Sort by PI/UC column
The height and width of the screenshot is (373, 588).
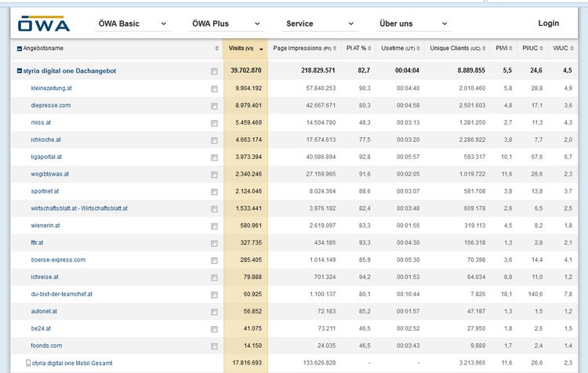click(532, 49)
